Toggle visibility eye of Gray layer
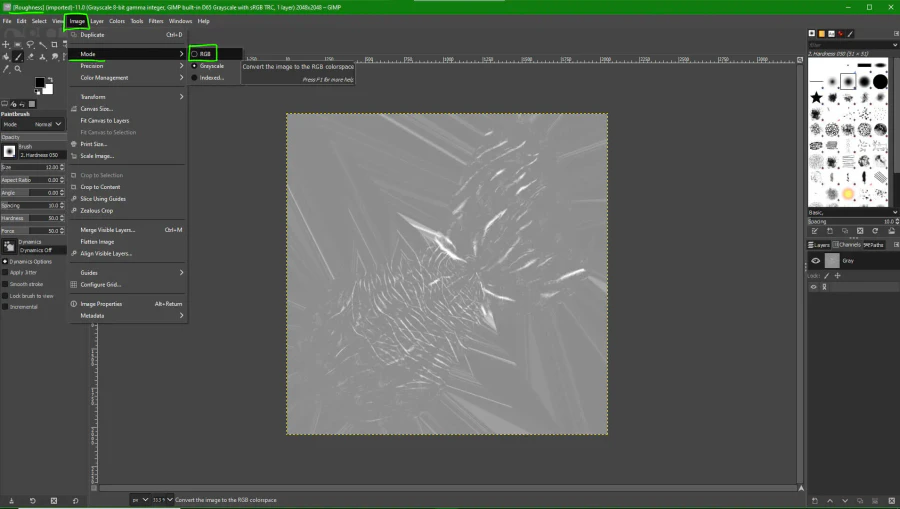 (x=815, y=261)
